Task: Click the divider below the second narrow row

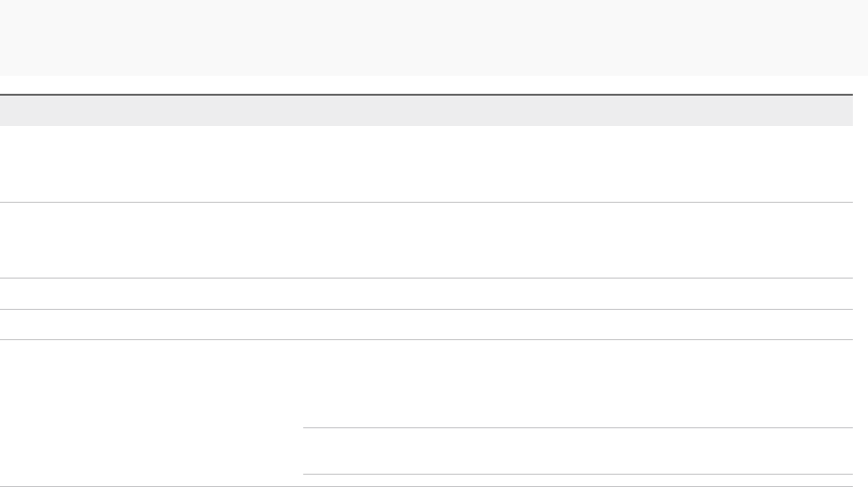Action: (426, 339)
